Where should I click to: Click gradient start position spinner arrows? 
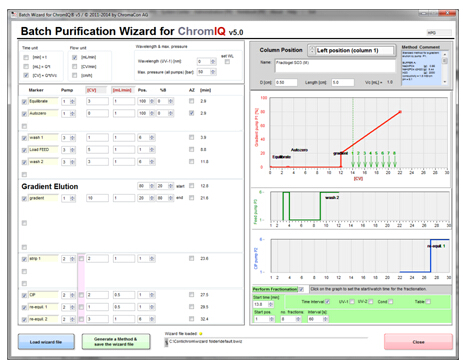tap(152, 186)
